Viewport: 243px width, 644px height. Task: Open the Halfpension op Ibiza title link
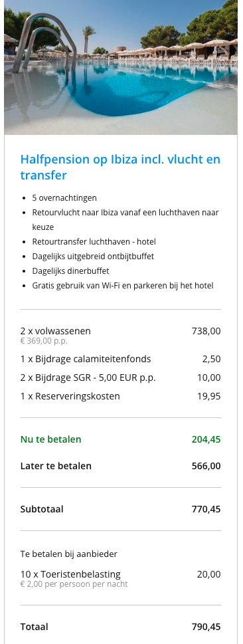point(120,167)
